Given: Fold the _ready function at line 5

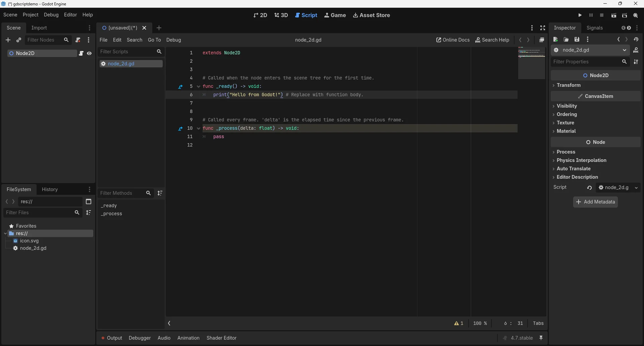Looking at the screenshot, I should (x=199, y=86).
